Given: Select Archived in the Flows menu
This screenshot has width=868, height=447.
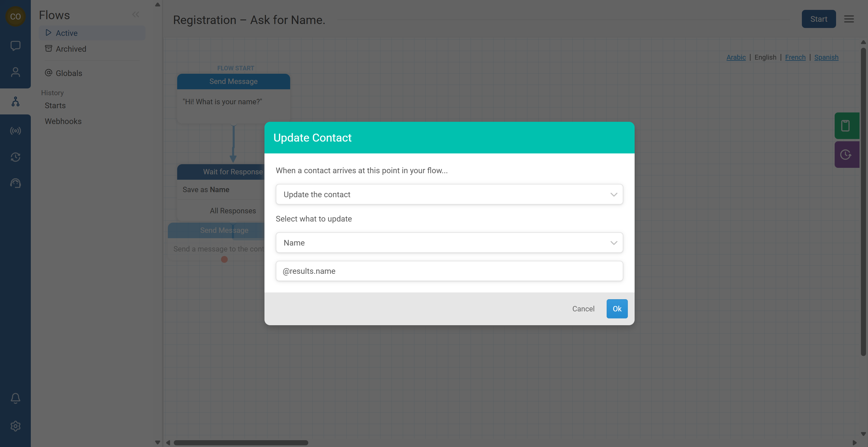Looking at the screenshot, I should click(71, 49).
